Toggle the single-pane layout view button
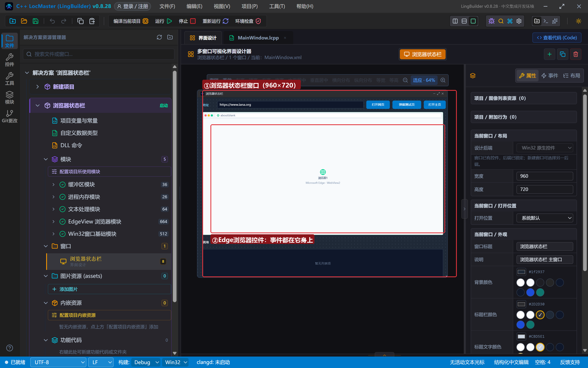The height and width of the screenshot is (368, 588). (473, 21)
